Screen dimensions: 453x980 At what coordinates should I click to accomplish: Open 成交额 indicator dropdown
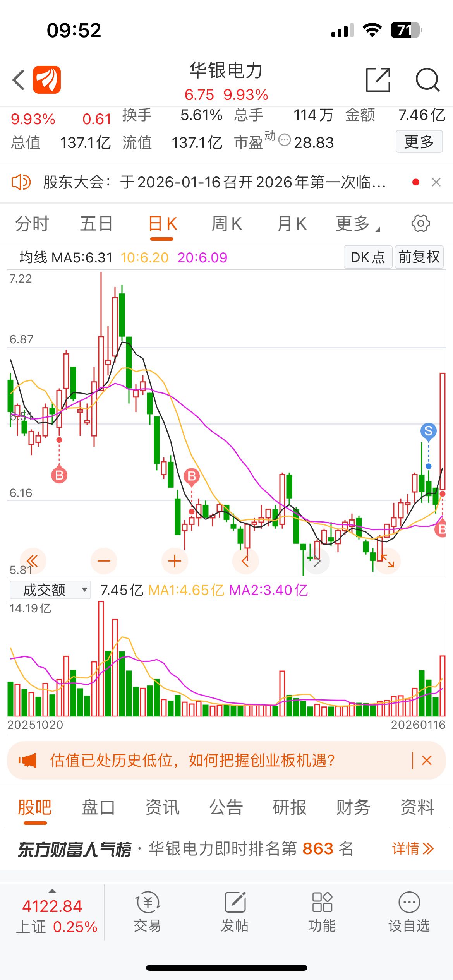click(50, 590)
